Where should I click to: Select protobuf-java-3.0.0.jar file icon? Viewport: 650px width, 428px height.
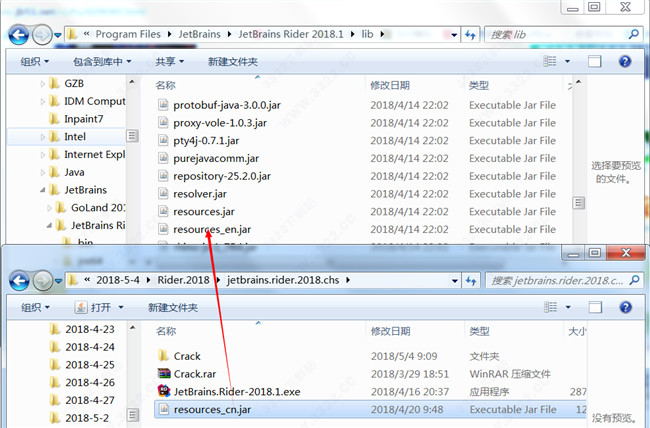(163, 105)
